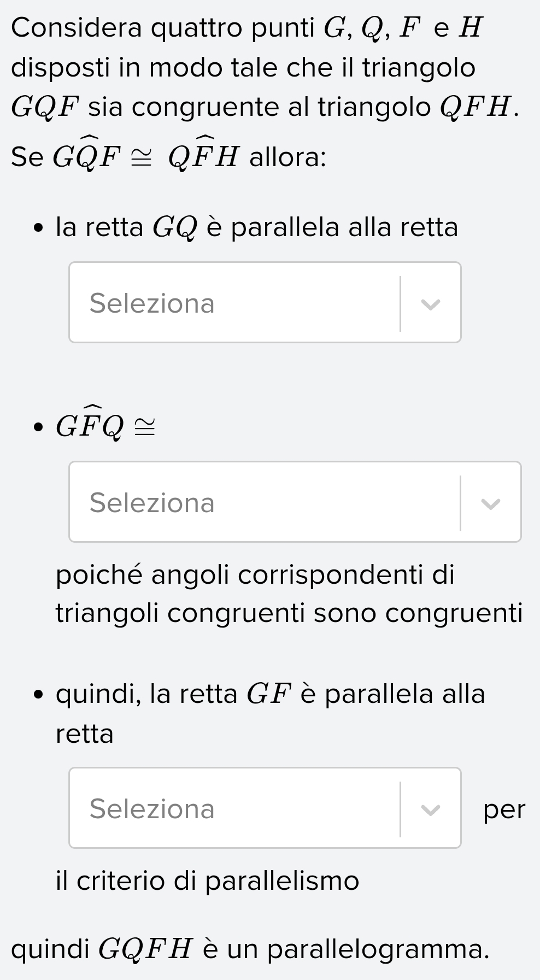Click 'Seleziona' placeholder in the second dropdown
The height and width of the screenshot is (980, 540).
152,503
